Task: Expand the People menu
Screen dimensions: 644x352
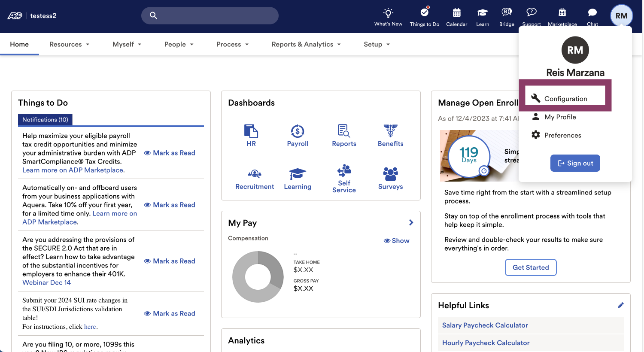Action: [x=179, y=44]
